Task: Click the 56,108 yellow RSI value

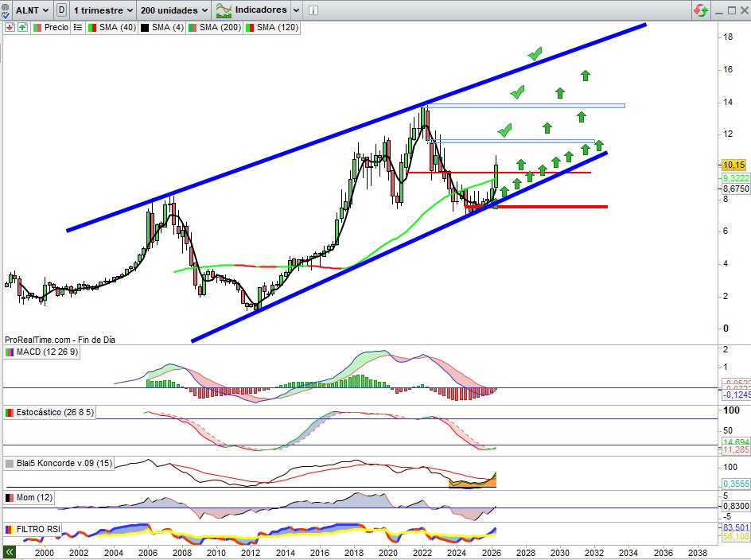Action: 736,536
